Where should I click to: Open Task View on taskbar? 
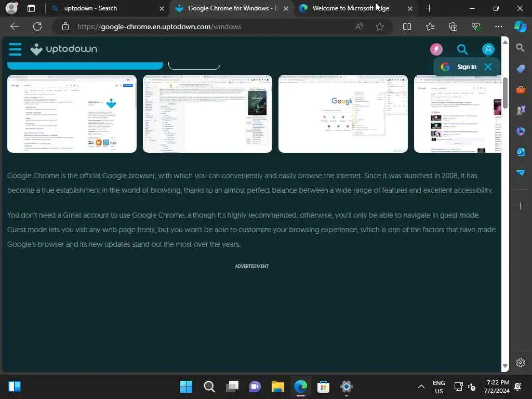(232, 387)
